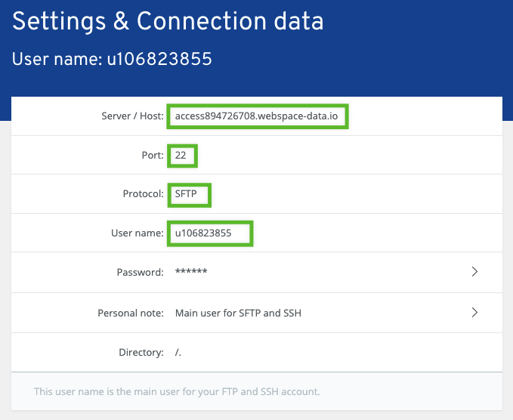Click the Server / Host label
513x420 pixels.
point(132,116)
